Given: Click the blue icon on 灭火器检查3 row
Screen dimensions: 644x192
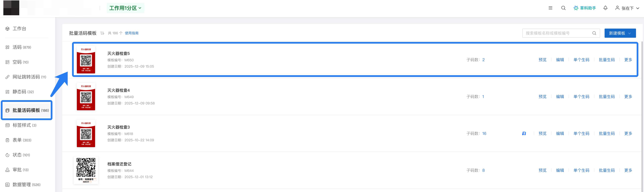Looking at the screenshot, I should tap(524, 133).
